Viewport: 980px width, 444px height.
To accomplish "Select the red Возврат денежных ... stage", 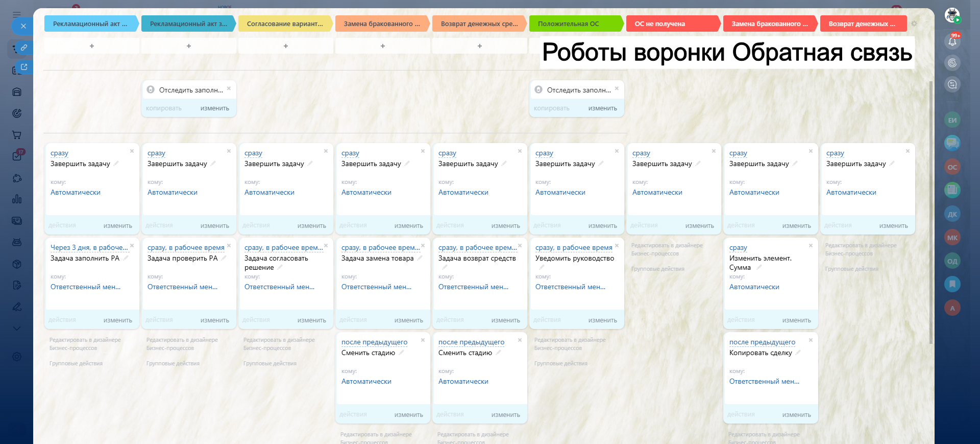I will click(x=864, y=24).
